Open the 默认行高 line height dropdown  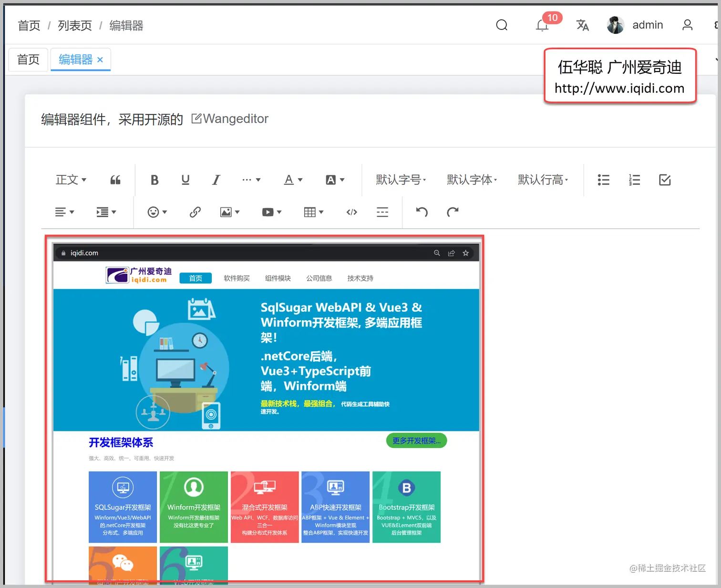point(543,180)
